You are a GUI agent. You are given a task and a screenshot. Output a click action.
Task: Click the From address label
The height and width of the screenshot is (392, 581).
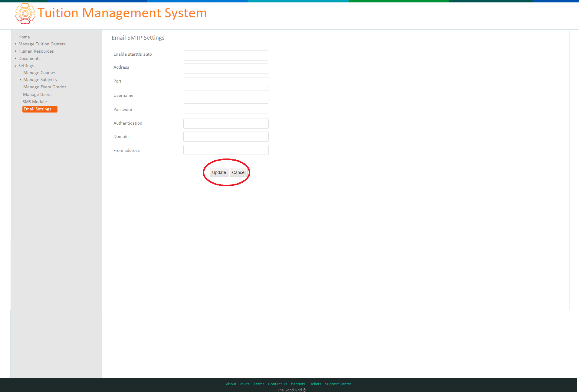(x=126, y=150)
